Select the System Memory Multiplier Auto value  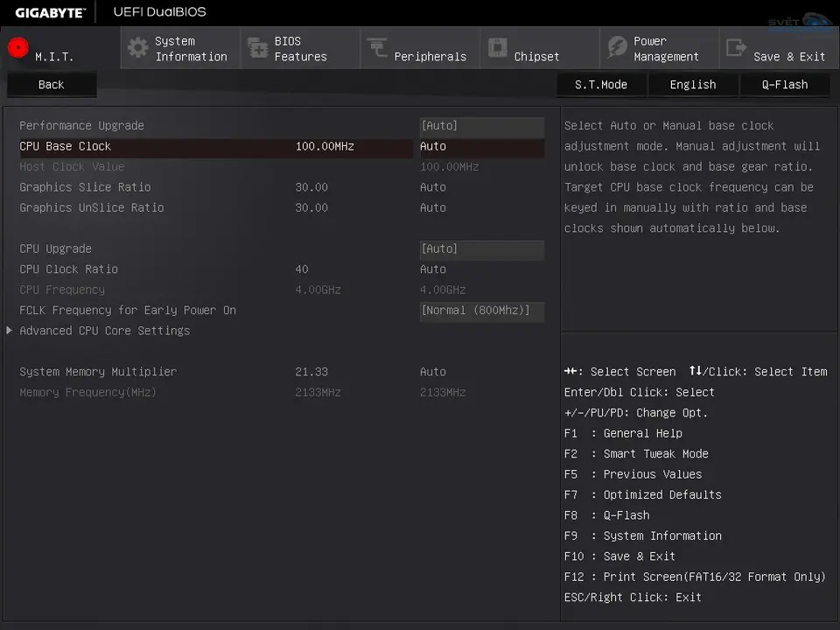(x=433, y=372)
